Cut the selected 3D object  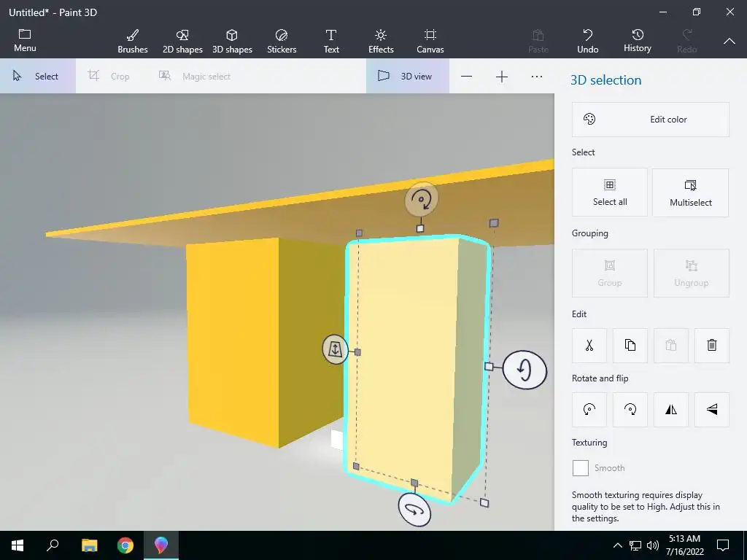pyautogui.click(x=589, y=345)
